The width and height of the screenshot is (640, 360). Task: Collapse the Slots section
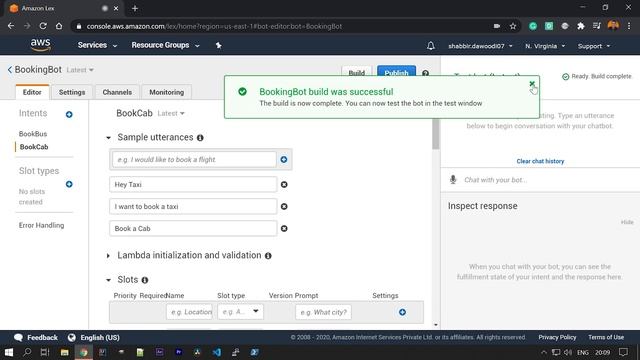pyautogui.click(x=109, y=280)
